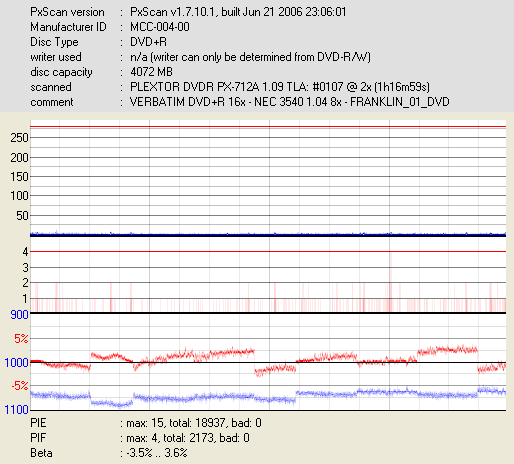Click the light blue jitter trace

(268, 396)
